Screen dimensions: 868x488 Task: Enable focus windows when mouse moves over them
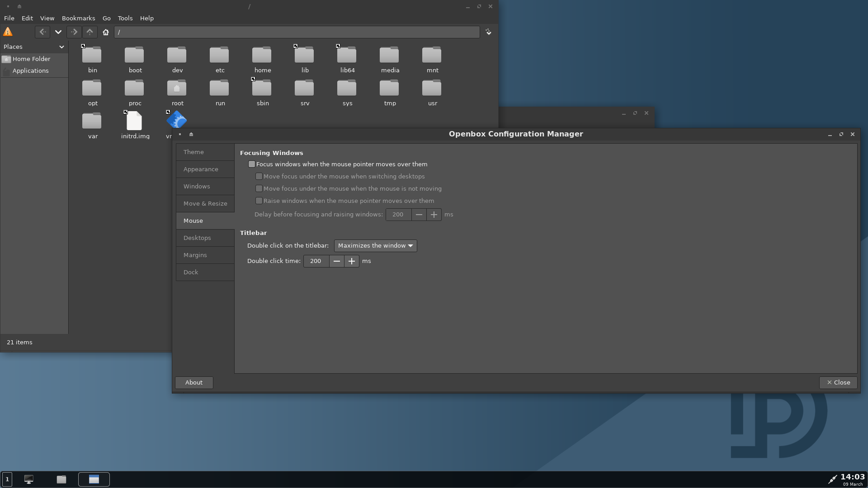(x=252, y=164)
